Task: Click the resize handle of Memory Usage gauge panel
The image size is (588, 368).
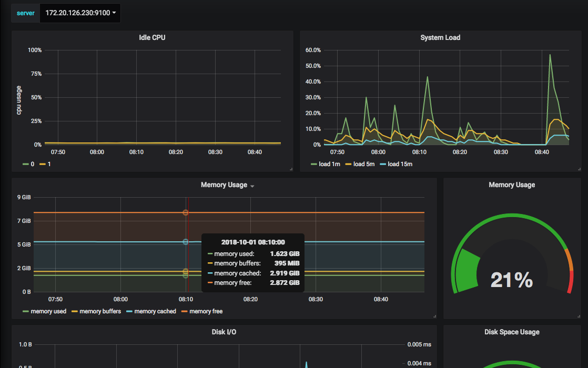Action: pyautogui.click(x=579, y=316)
